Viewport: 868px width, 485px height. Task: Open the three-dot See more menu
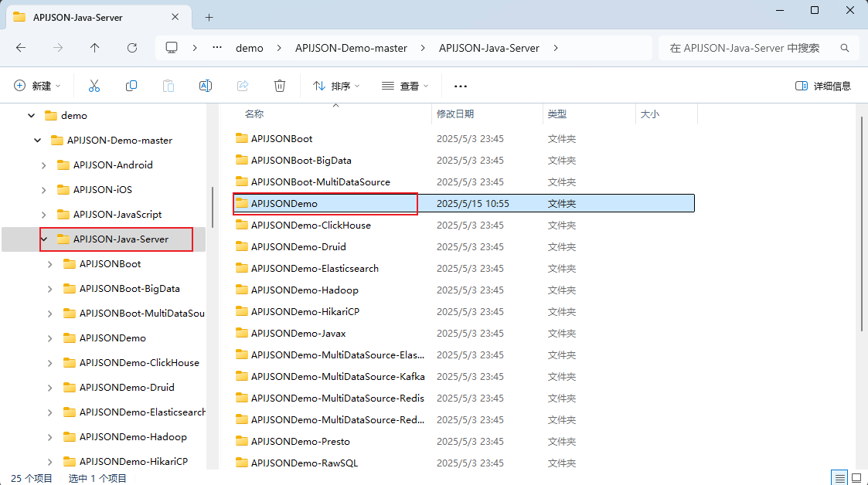tap(461, 86)
